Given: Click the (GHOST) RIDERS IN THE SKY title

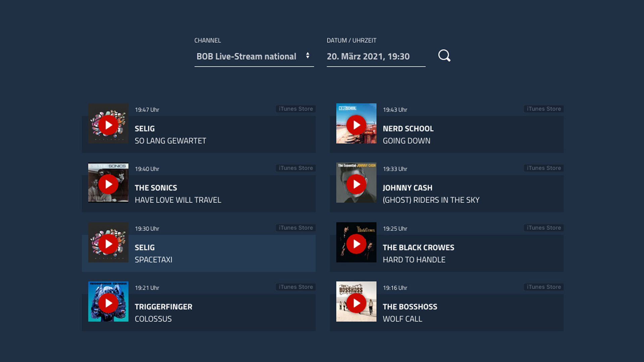Looking at the screenshot, I should coord(431,200).
